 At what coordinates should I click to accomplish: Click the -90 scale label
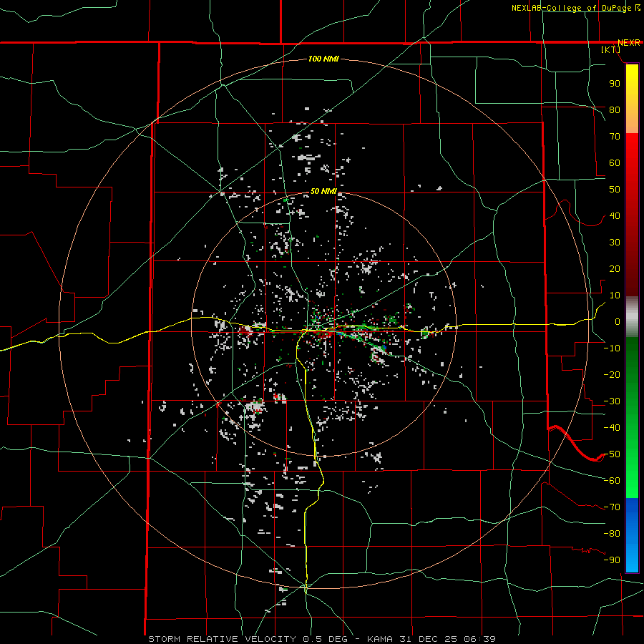coord(612,560)
